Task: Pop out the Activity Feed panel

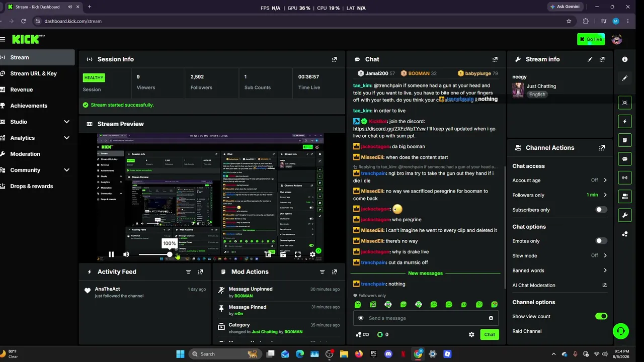Action: tap(201, 272)
